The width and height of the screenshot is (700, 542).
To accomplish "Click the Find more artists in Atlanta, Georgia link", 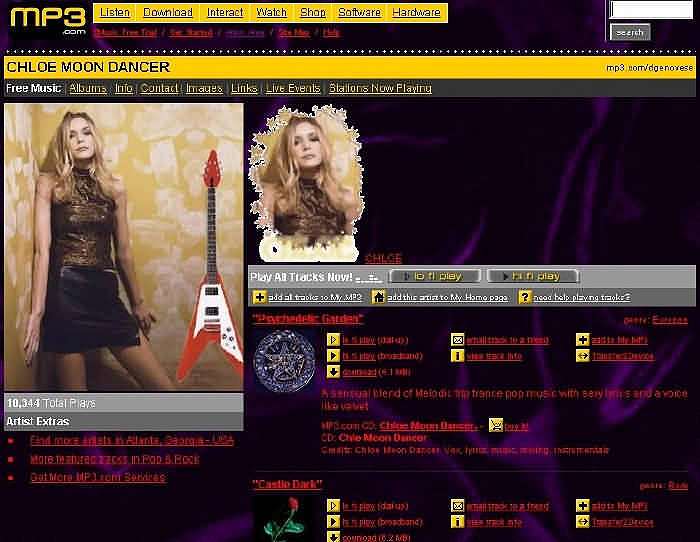I will point(132,441).
